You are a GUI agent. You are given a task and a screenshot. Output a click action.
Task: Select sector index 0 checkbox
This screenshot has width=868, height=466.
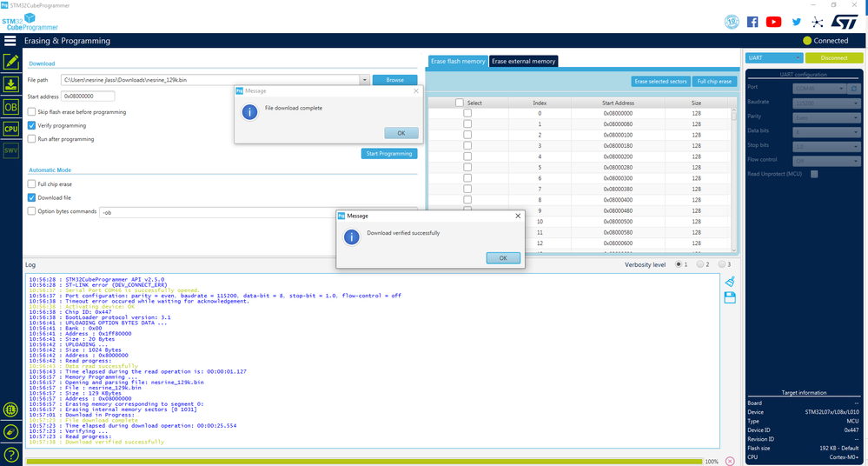467,113
